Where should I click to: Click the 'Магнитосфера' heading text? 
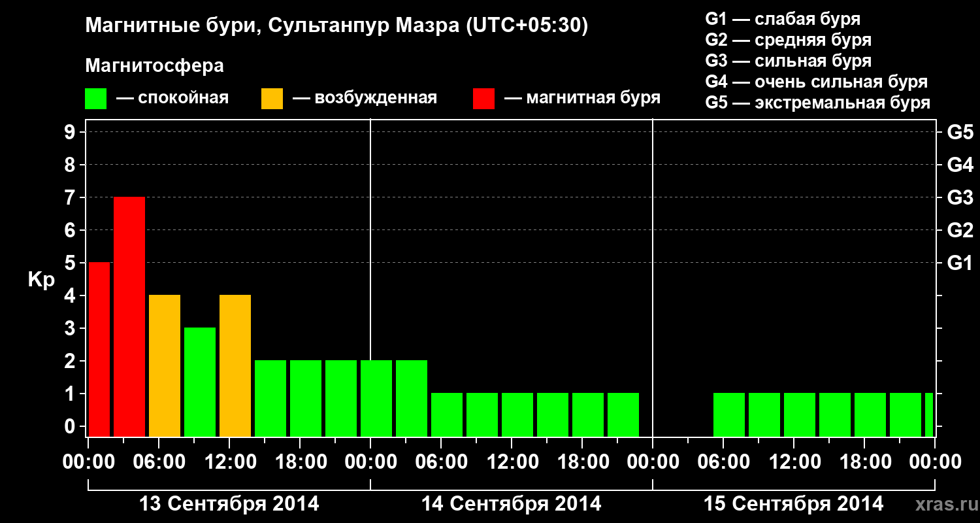[155, 66]
